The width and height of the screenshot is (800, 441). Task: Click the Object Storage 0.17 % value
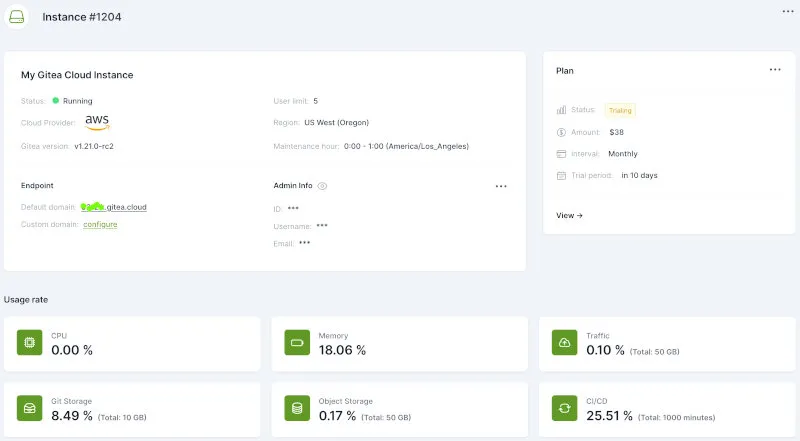[337, 416]
